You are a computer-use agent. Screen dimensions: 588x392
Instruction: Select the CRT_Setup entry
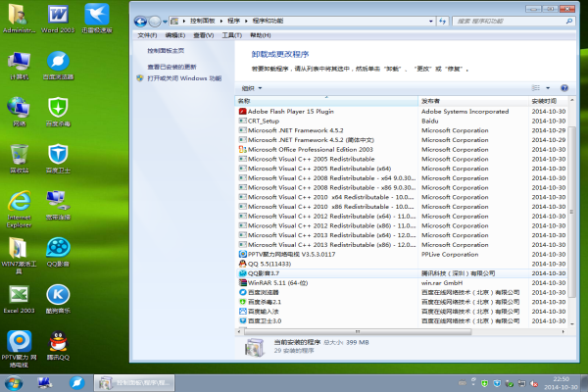(401, 121)
